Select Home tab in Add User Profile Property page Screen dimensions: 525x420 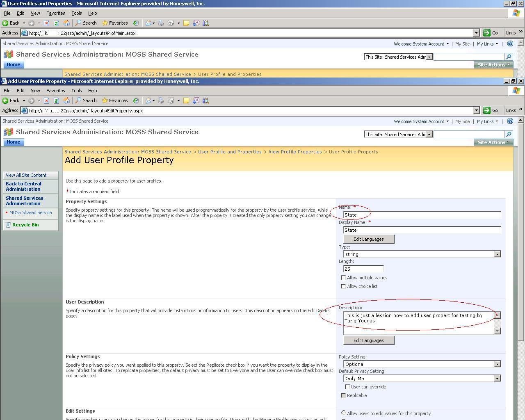pyautogui.click(x=13, y=142)
